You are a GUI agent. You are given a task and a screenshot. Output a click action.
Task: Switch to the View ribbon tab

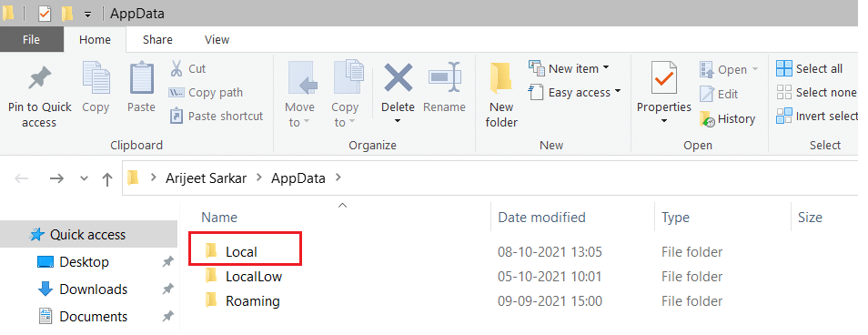click(x=217, y=39)
